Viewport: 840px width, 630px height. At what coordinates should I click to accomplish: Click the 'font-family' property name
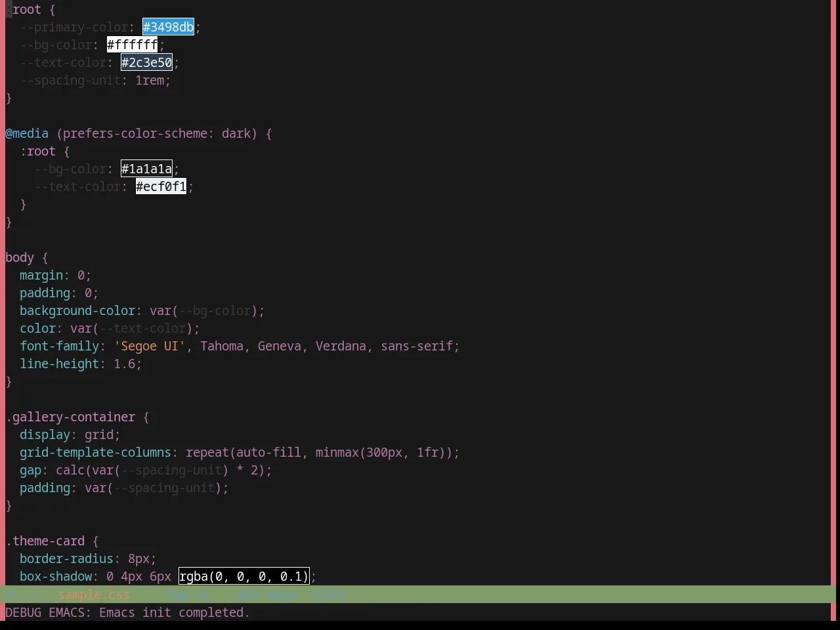click(x=59, y=346)
